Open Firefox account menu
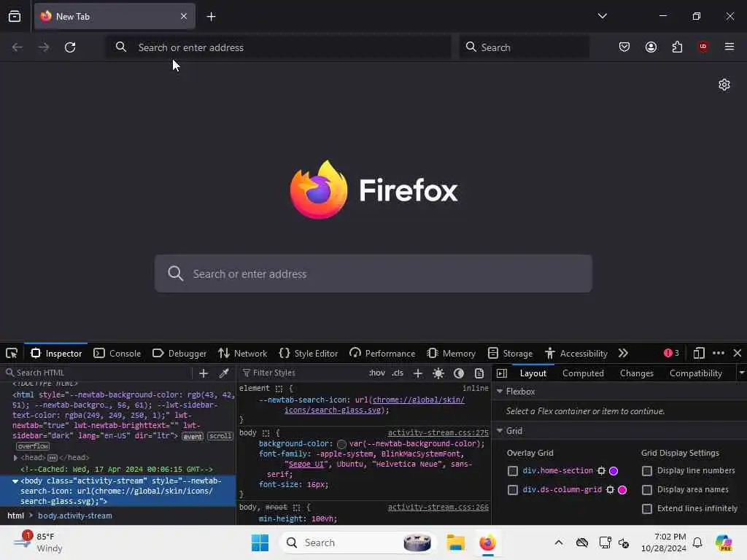 (x=651, y=47)
